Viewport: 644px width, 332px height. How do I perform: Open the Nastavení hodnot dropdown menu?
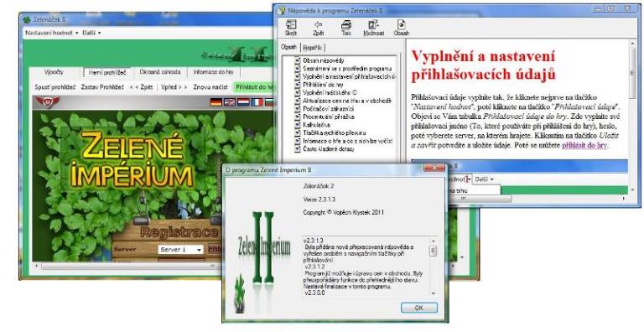pos(51,33)
